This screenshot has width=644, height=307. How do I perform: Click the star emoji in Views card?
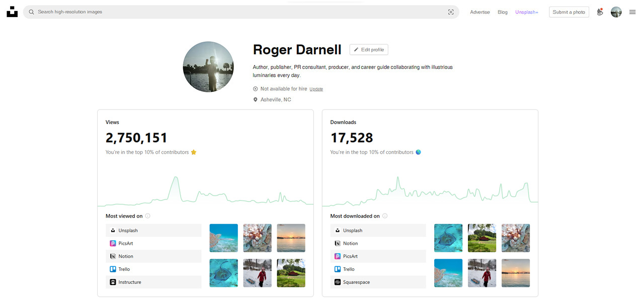(x=194, y=152)
